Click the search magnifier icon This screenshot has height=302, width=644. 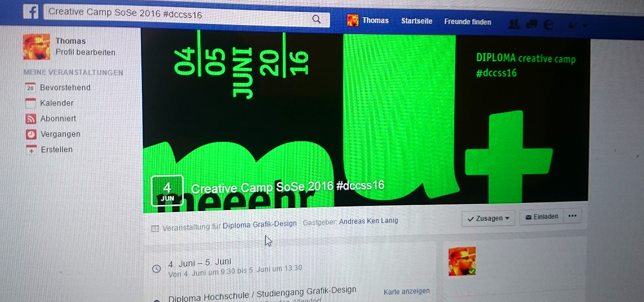point(316,19)
